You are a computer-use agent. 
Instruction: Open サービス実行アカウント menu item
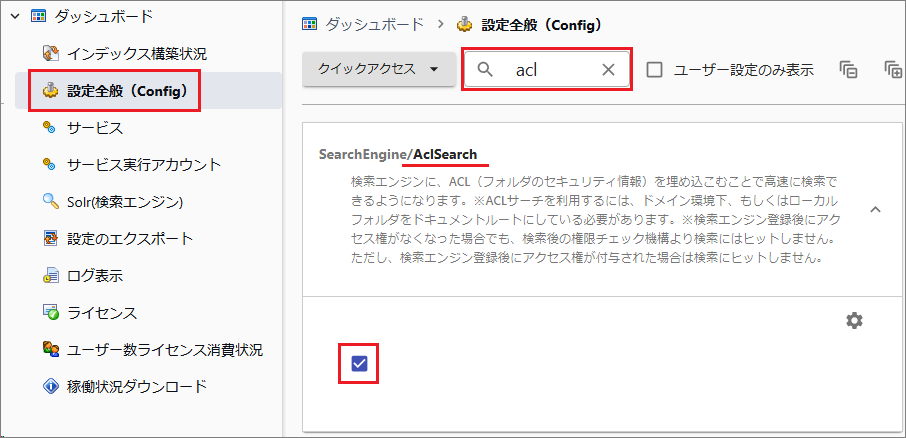click(144, 165)
